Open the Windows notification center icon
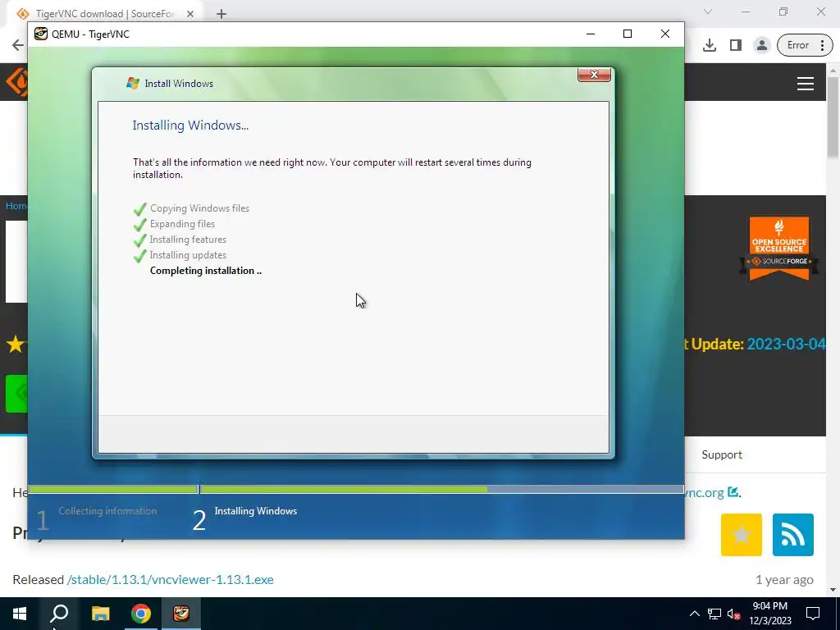 tap(813, 614)
